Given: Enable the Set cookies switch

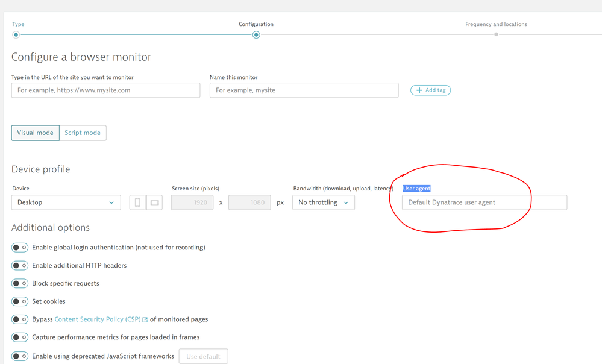Looking at the screenshot, I should (20, 301).
